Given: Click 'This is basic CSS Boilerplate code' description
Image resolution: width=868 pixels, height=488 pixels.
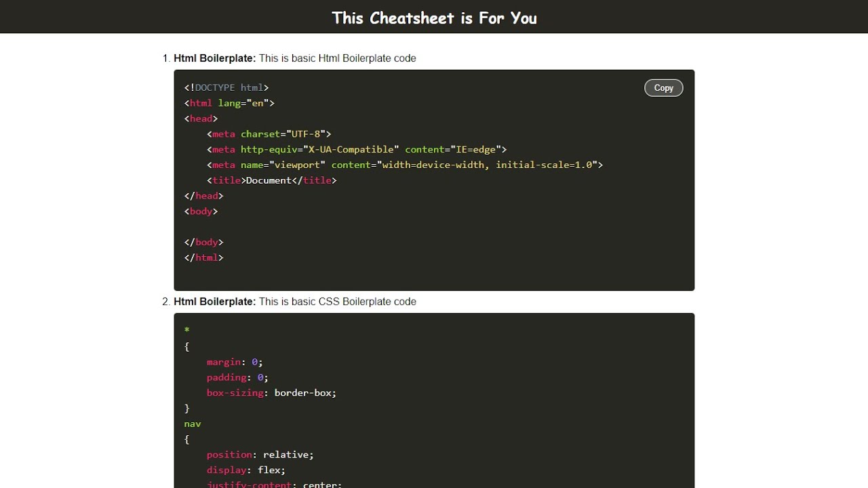Looking at the screenshot, I should (337, 302).
